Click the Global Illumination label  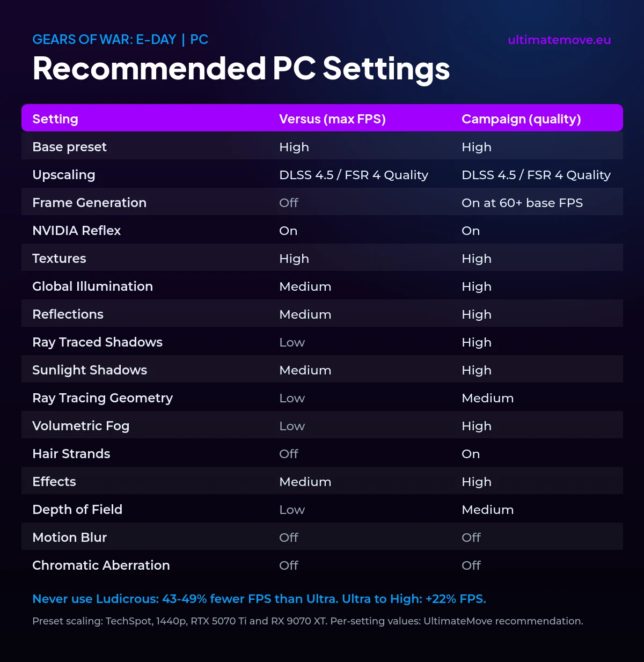92,286
